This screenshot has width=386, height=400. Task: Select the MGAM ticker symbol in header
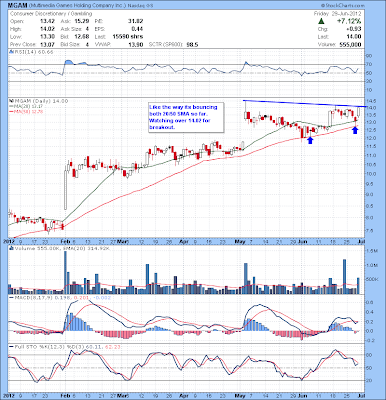point(18,6)
